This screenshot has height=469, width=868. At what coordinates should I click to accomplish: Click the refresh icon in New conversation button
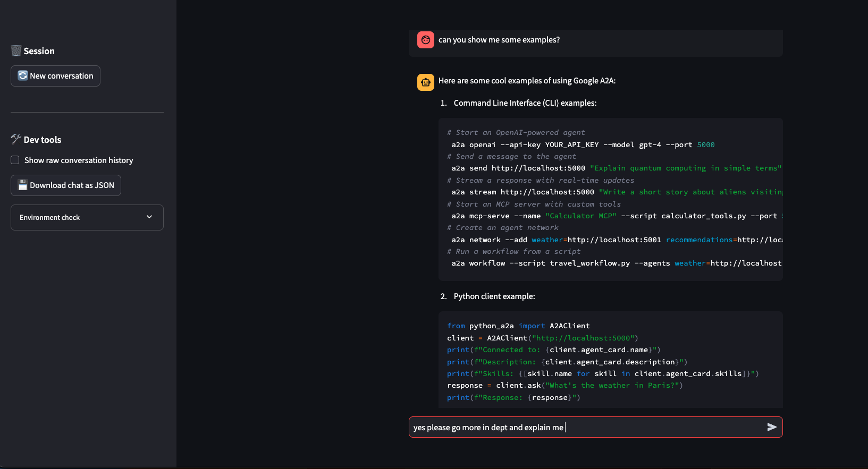click(x=23, y=75)
